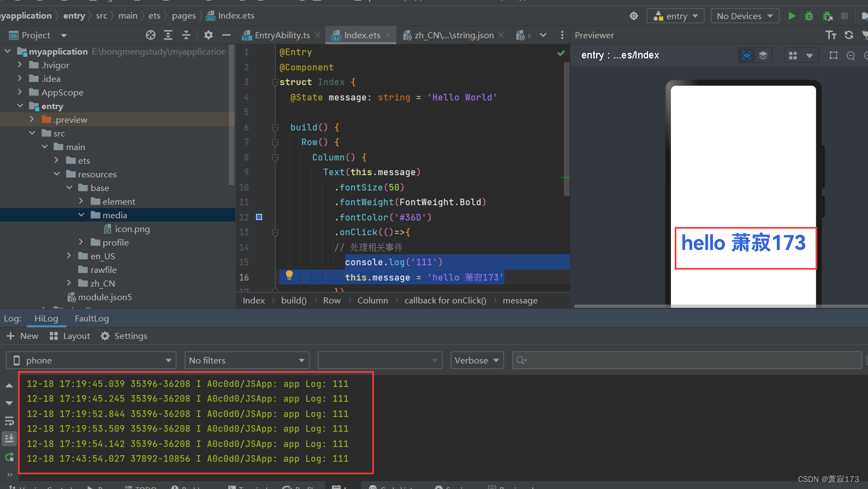
Task: Click the lightbulb quick-fix icon on line 16
Action: pyautogui.click(x=289, y=276)
